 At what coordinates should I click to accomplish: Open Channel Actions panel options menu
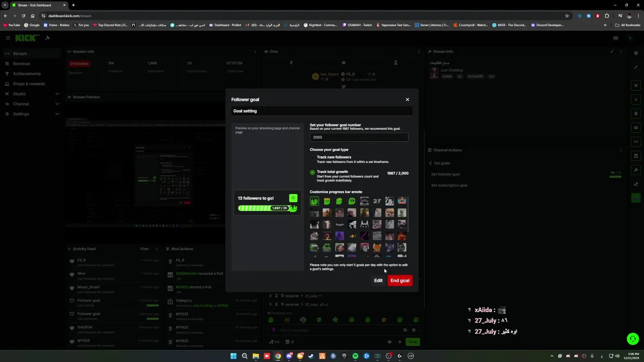(621, 150)
